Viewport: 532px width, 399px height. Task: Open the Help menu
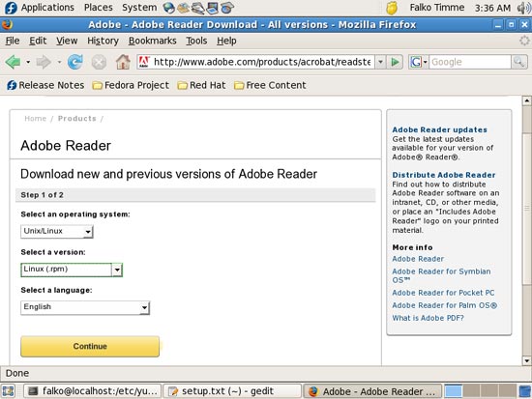[226, 41]
